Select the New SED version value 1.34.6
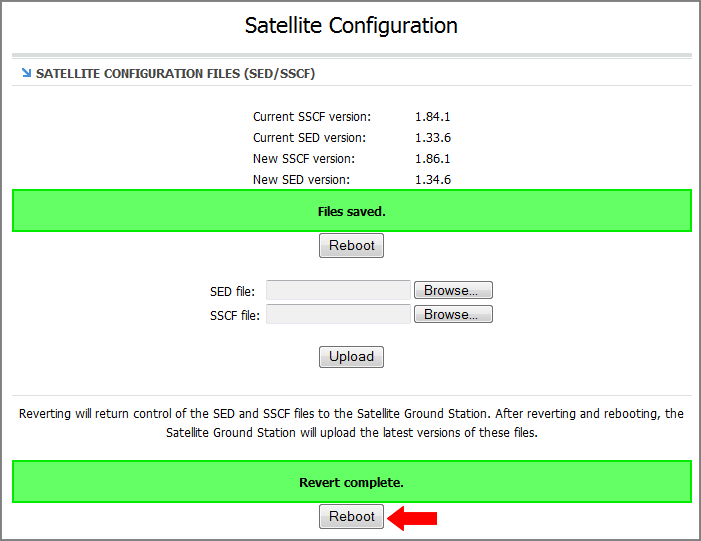Image resolution: width=701 pixels, height=541 pixels. pyautogui.click(x=432, y=180)
